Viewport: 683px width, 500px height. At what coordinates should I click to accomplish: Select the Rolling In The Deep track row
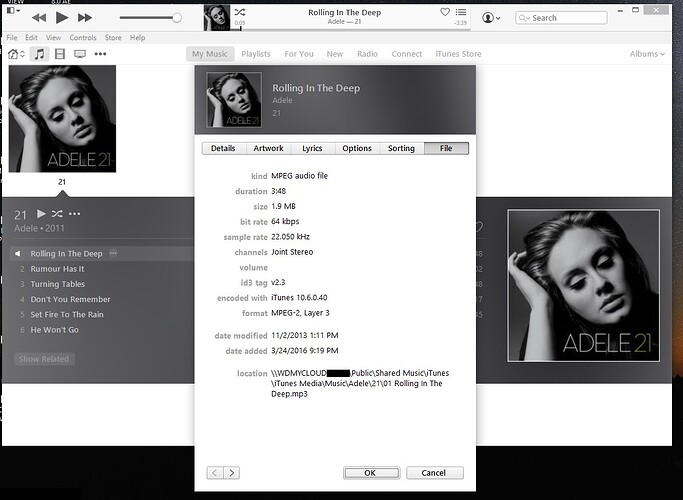pyautogui.click(x=101, y=253)
